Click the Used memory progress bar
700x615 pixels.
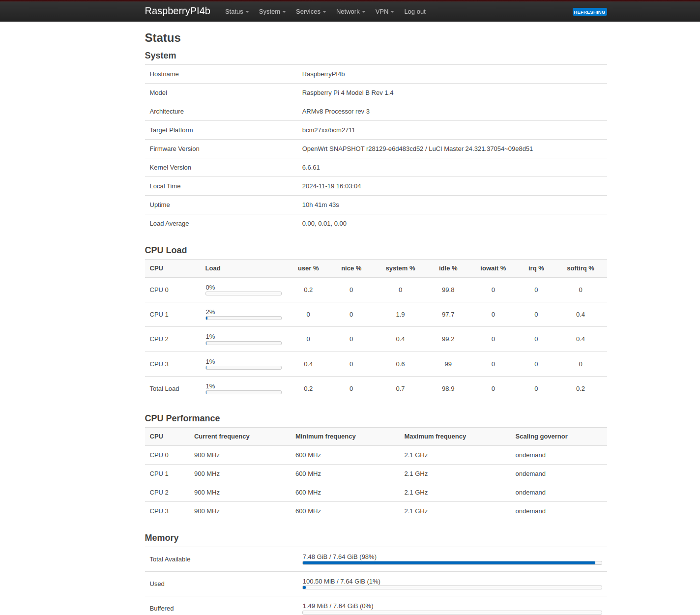click(x=452, y=587)
